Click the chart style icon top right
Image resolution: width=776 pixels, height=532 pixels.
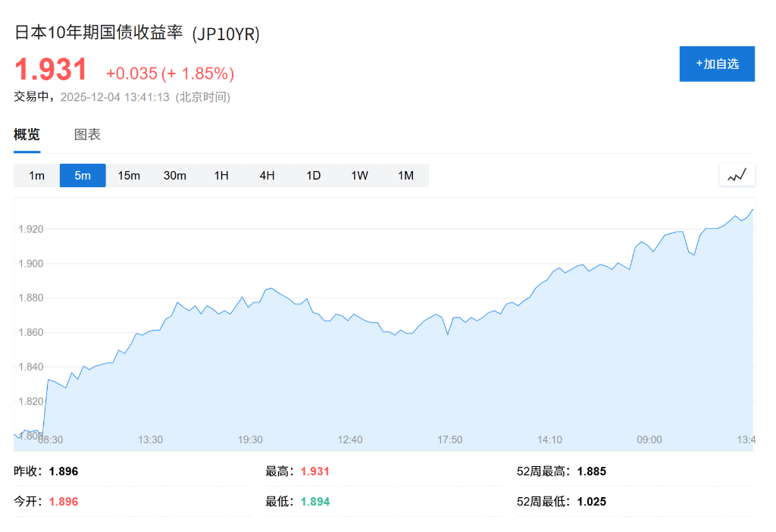pos(736,174)
